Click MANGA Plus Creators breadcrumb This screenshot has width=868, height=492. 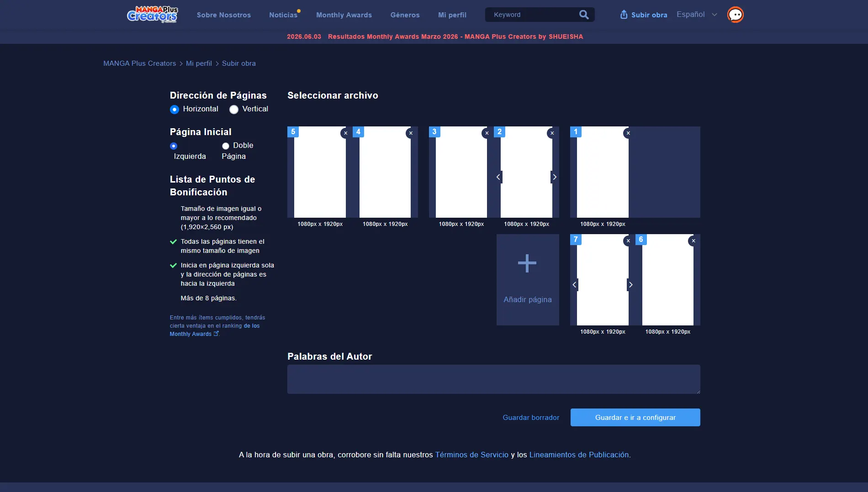[x=139, y=63]
